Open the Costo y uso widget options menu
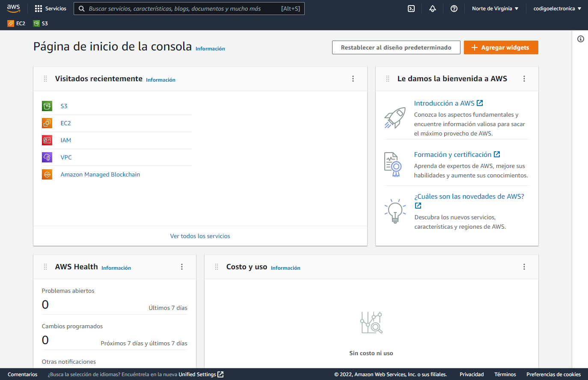Screen dimensions: 588x380 tap(524, 267)
